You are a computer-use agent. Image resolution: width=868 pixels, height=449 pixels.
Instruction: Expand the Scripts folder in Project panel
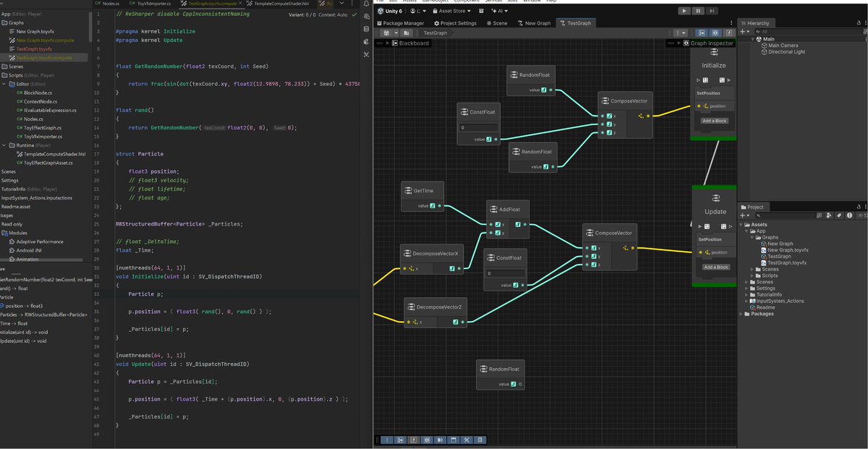tap(752, 275)
